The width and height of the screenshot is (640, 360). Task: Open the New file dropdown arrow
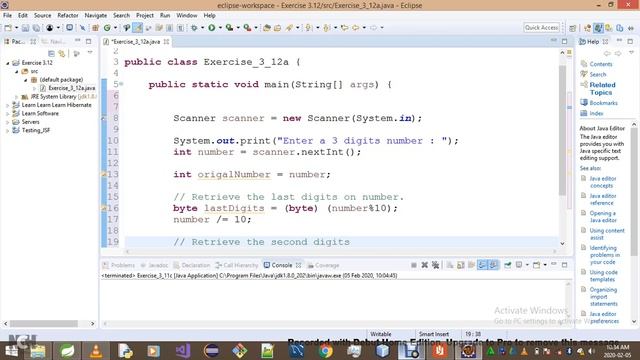coord(16,28)
